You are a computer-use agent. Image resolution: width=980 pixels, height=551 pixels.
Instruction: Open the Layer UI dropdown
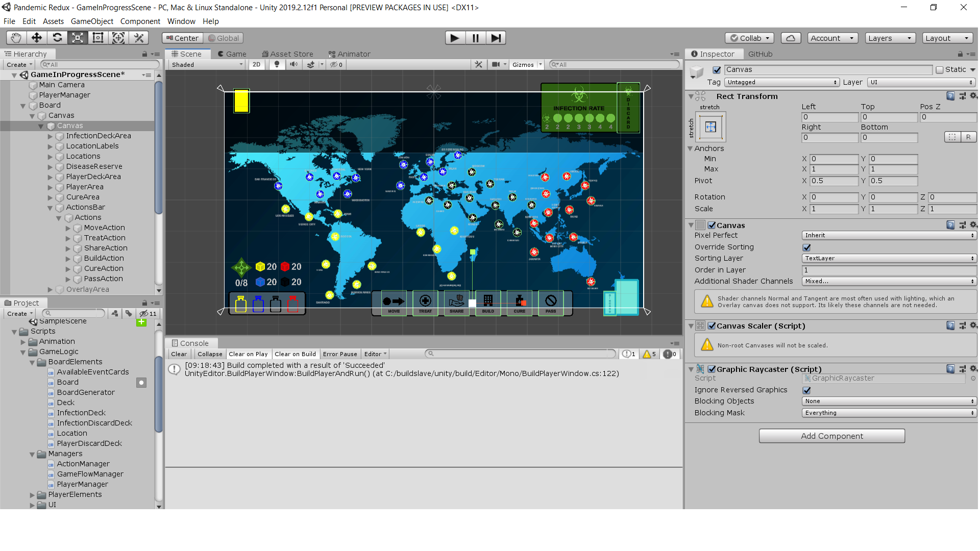(x=921, y=82)
